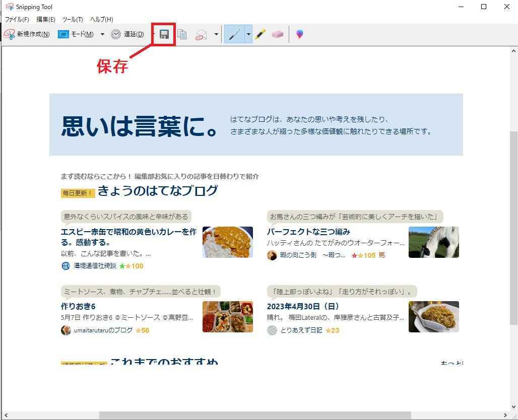Click the blue rectangle mode icon
Screen dimensions: 518x420
click(x=63, y=34)
